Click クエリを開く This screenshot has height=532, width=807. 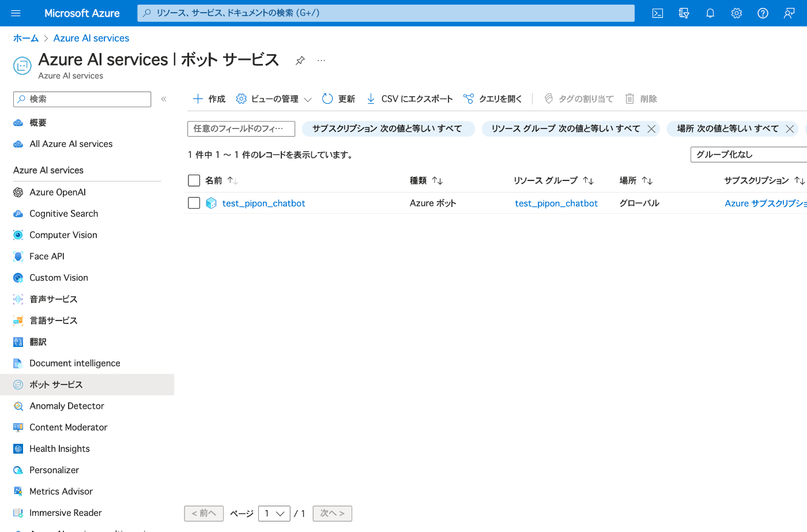tap(493, 99)
